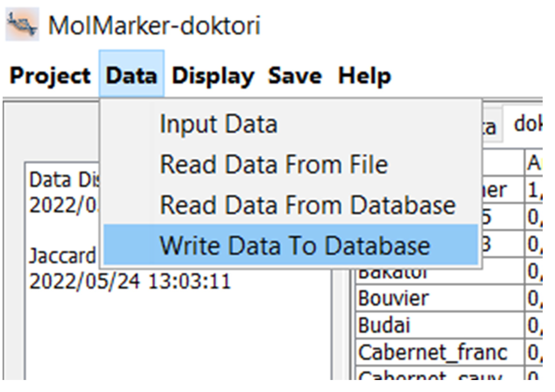Click the MolMarker DNA application icon
This screenshot has height=392, width=555.
[x=22, y=24]
